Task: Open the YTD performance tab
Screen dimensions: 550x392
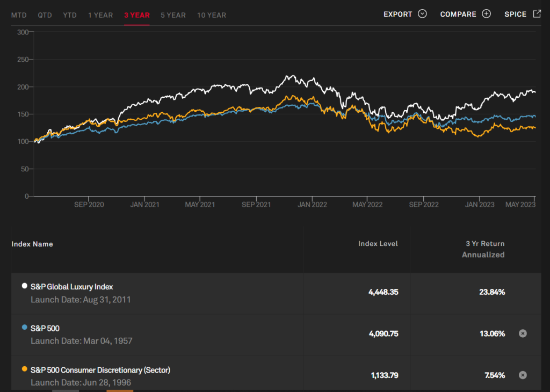Action: 70,15
